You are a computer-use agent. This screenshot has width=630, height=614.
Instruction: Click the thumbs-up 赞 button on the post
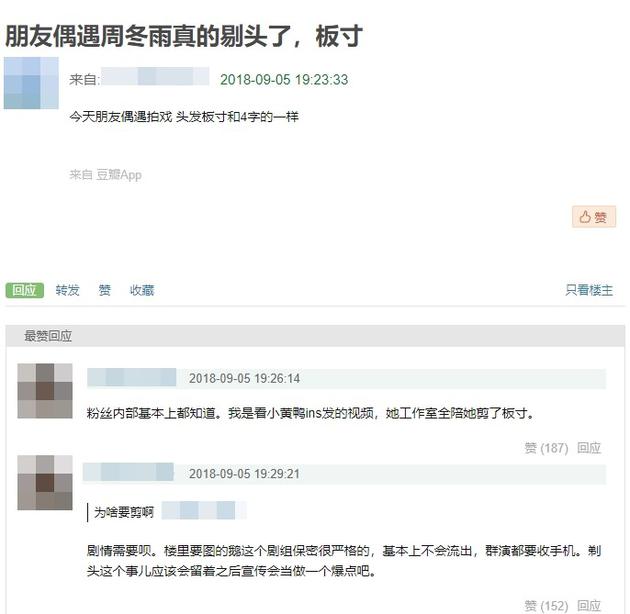(x=593, y=217)
